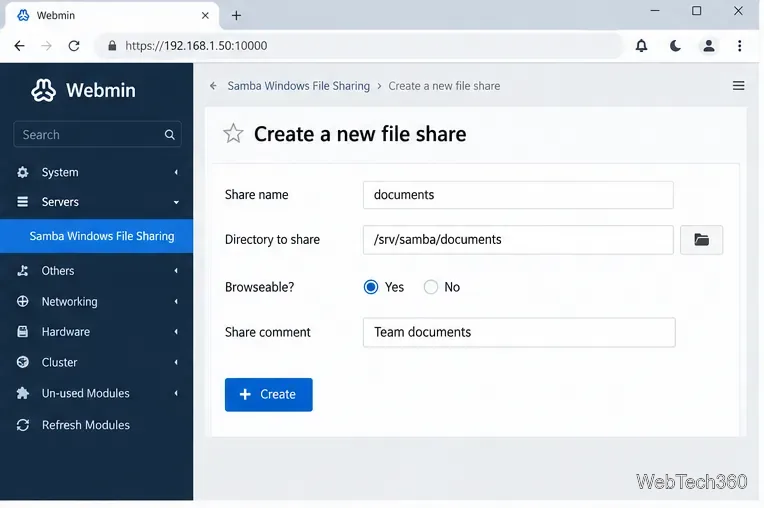Open the browser profile avatar
Screen dimensions: 764x508
click(x=708, y=46)
